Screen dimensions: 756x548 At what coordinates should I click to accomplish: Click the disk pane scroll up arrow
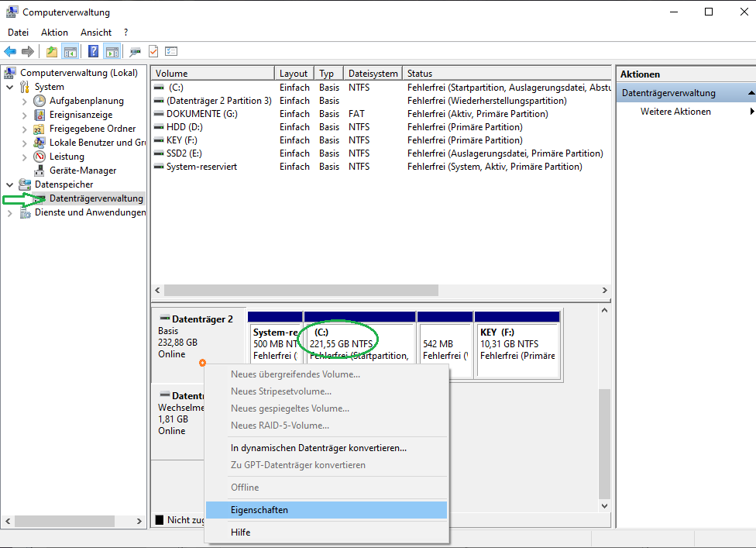pos(605,311)
